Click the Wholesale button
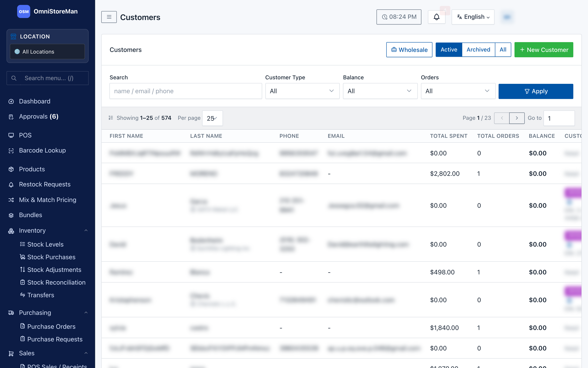This screenshot has height=368, width=588. (409, 50)
